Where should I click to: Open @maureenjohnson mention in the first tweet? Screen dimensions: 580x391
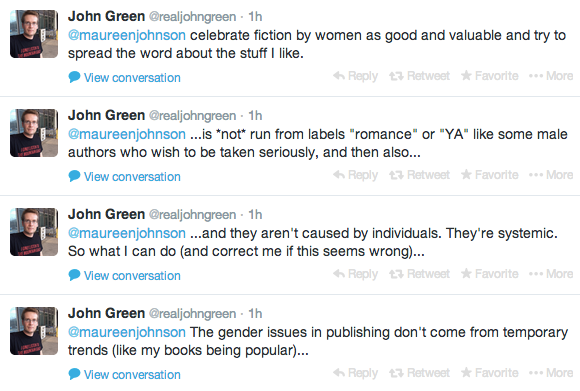pyautogui.click(x=127, y=36)
